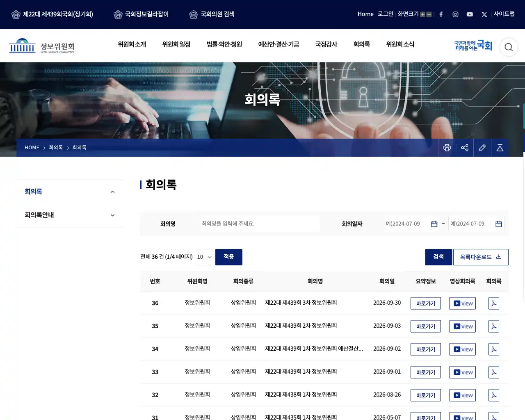Open the 예산안·결산·기금 menu
This screenshot has height=420, width=525.
(x=279, y=44)
